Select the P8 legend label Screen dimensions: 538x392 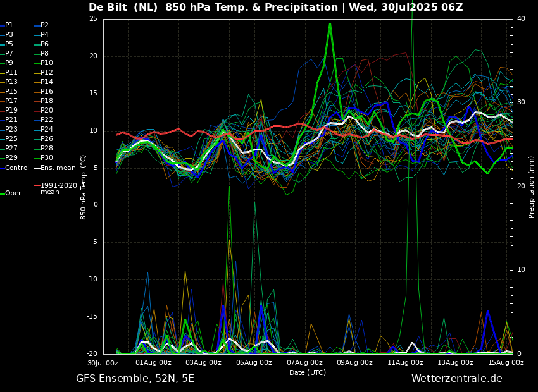pos(44,54)
